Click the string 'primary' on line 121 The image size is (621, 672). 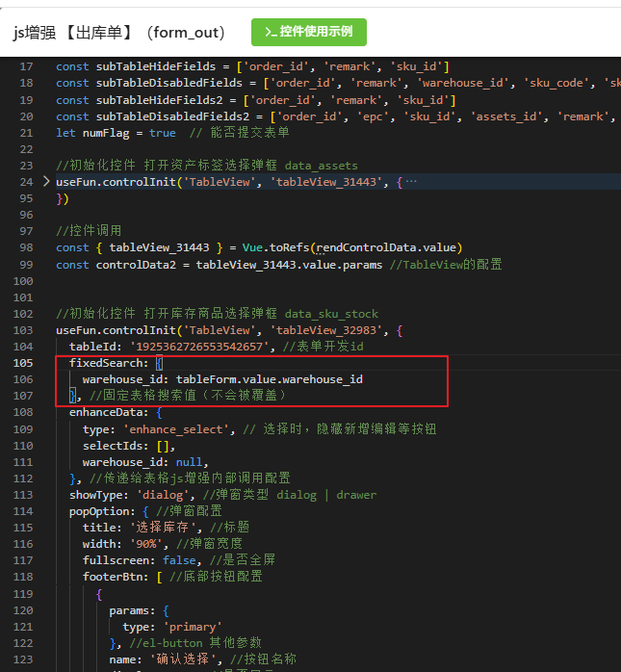point(193,627)
